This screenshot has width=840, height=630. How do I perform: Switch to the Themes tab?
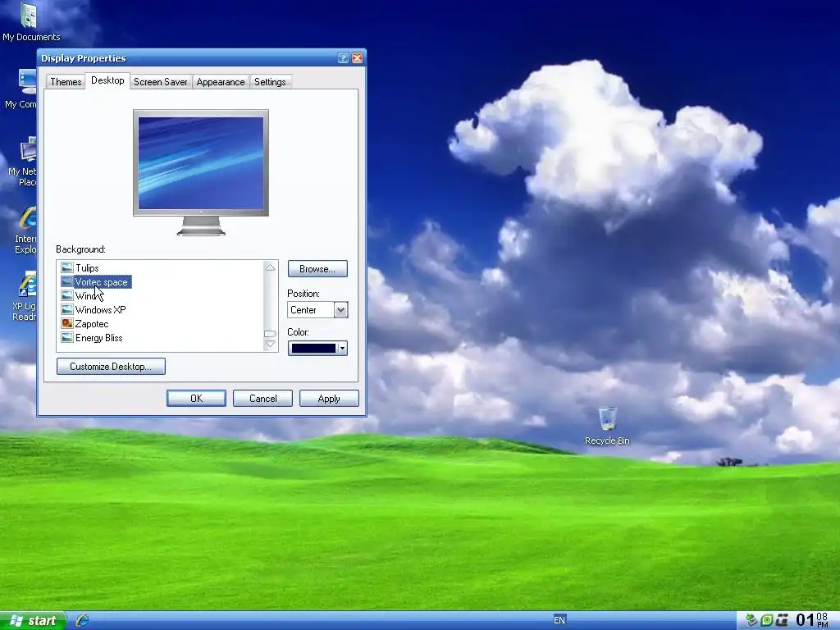[66, 82]
